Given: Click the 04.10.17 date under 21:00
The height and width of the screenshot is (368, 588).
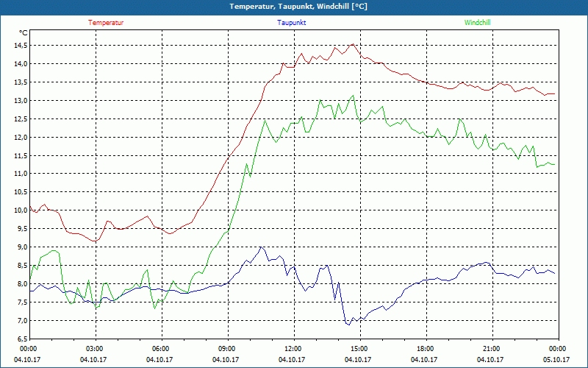Looking at the screenshot, I should (490, 360).
